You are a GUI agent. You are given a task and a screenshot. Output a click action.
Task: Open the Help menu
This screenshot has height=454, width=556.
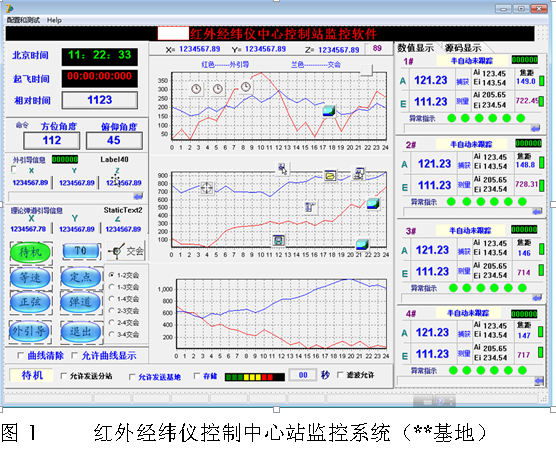(x=54, y=20)
